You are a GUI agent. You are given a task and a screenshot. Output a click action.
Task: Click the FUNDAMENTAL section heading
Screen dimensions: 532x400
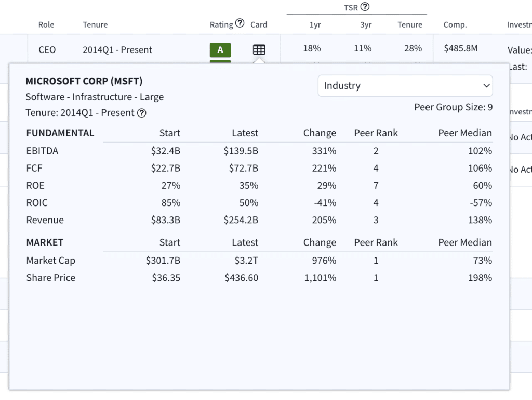tap(60, 133)
